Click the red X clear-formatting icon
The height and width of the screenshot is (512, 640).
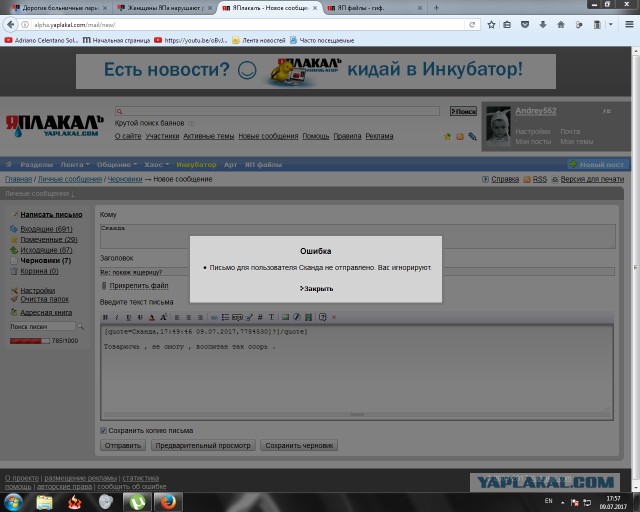[334, 317]
